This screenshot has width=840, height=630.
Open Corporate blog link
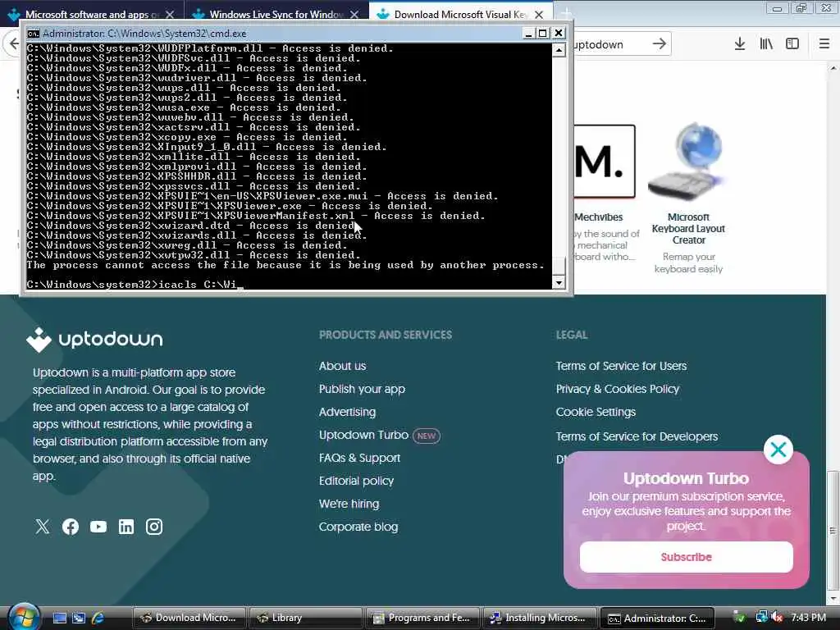point(358,527)
